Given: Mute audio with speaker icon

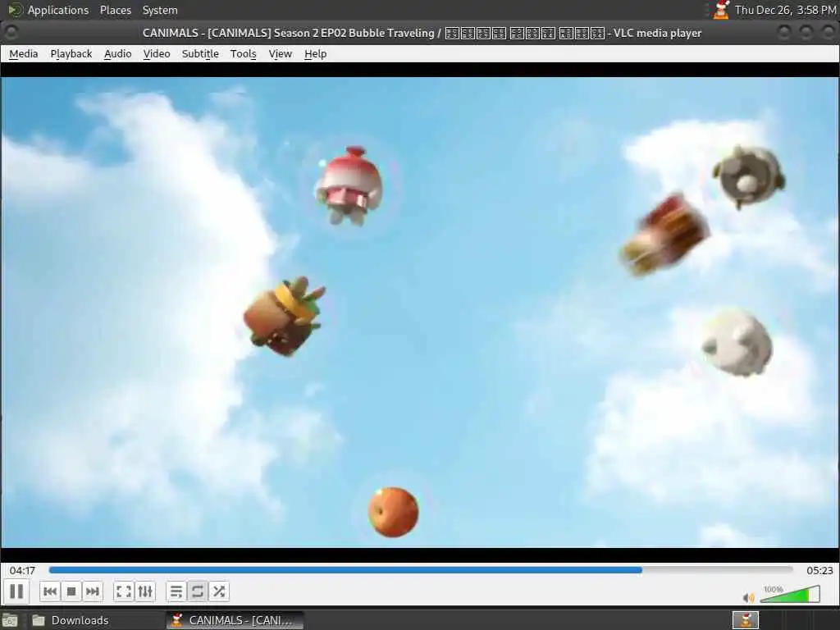Looking at the screenshot, I should [748, 597].
